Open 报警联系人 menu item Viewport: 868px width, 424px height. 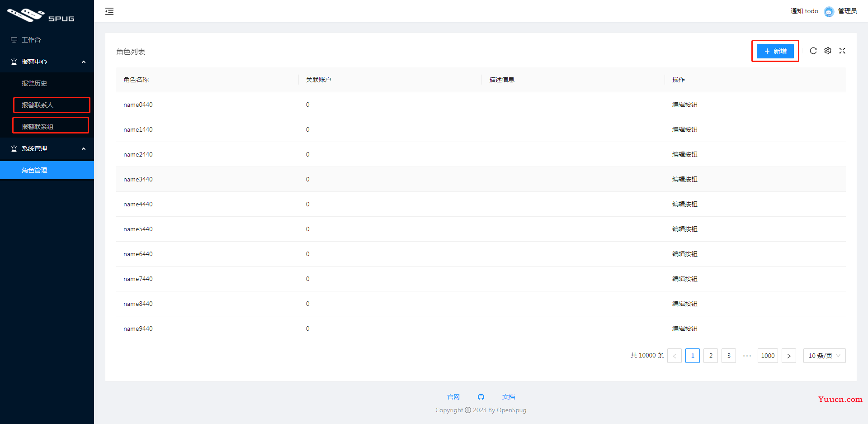pos(38,105)
